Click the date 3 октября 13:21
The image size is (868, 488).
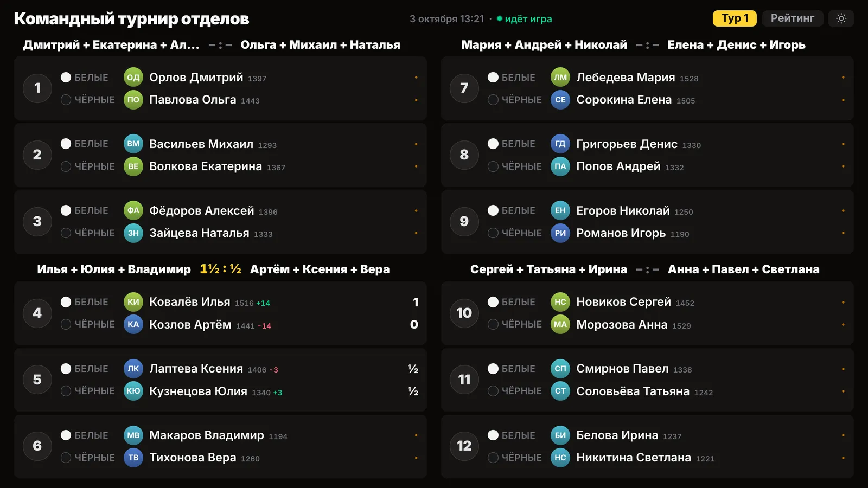[x=446, y=19]
